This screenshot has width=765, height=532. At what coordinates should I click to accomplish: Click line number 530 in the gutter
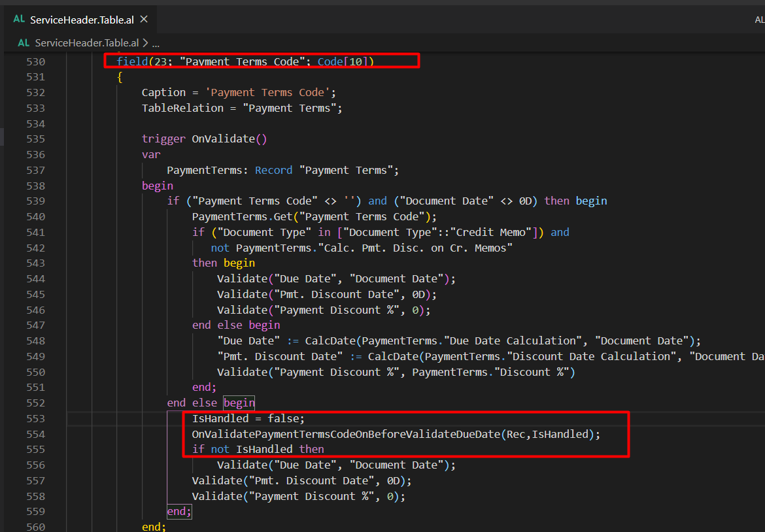point(35,62)
